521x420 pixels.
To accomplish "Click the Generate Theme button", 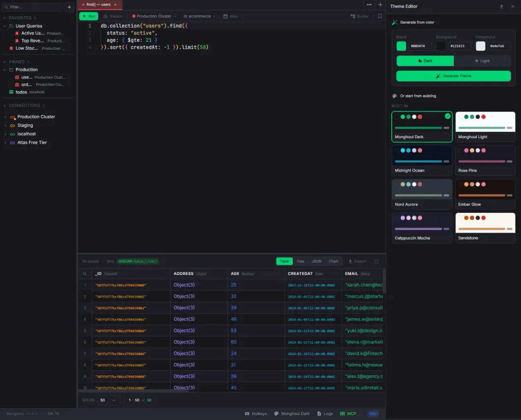I will point(453,76).
